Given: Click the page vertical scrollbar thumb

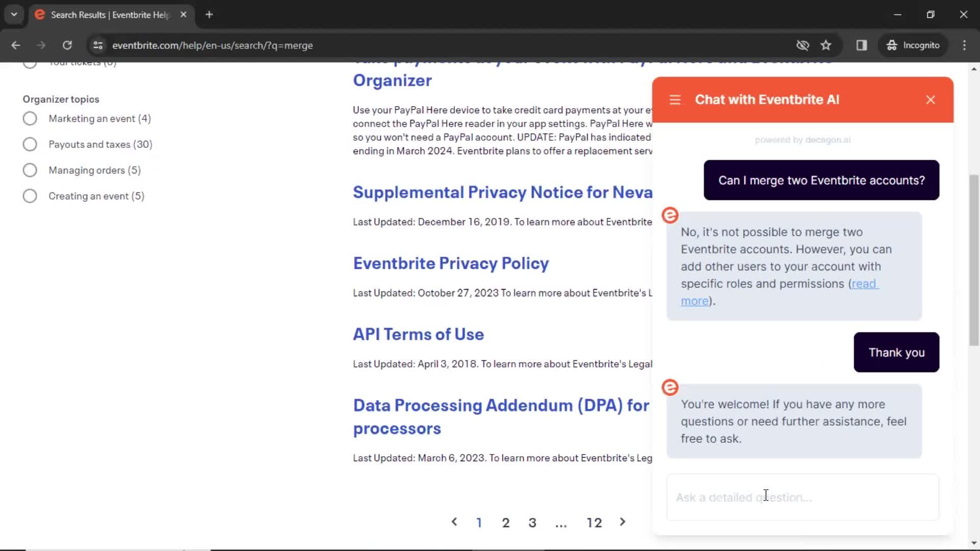Looking at the screenshot, I should [974, 260].
